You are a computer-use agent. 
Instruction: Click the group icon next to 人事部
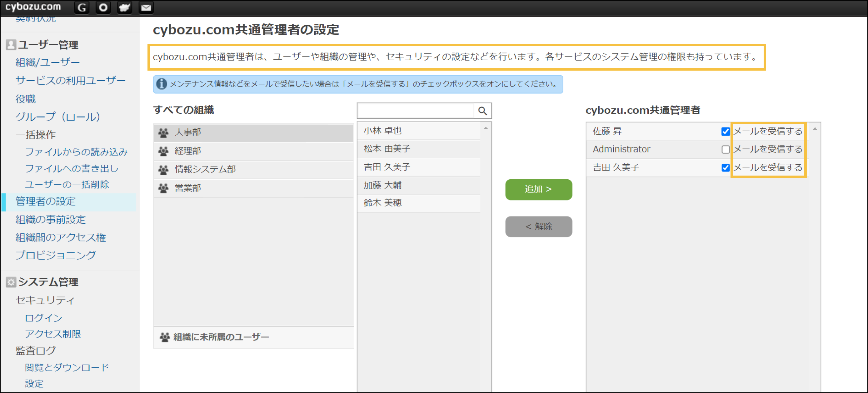(x=163, y=132)
